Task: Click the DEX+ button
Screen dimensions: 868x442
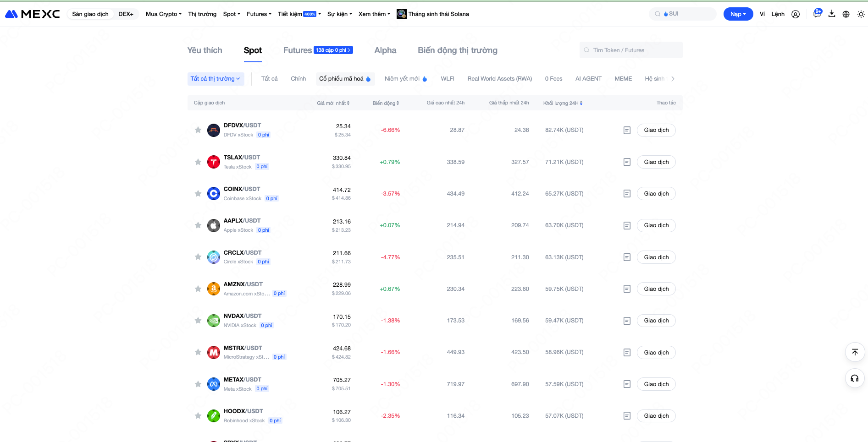Action: point(126,14)
